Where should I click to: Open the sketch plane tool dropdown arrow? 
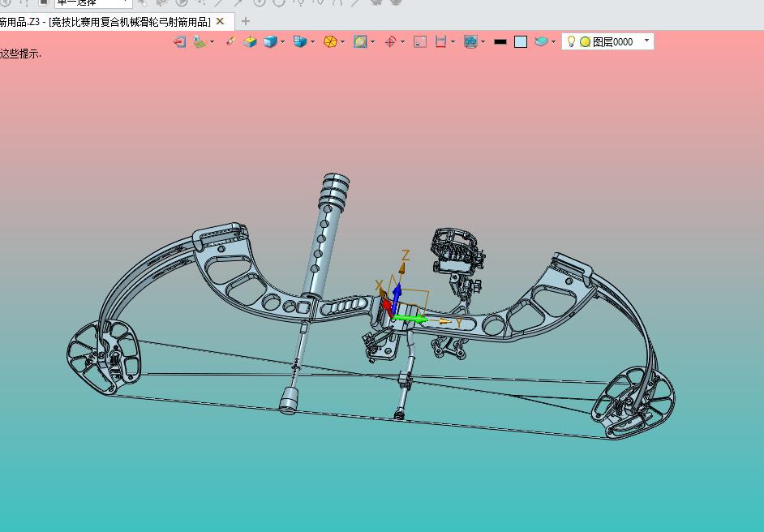point(212,42)
